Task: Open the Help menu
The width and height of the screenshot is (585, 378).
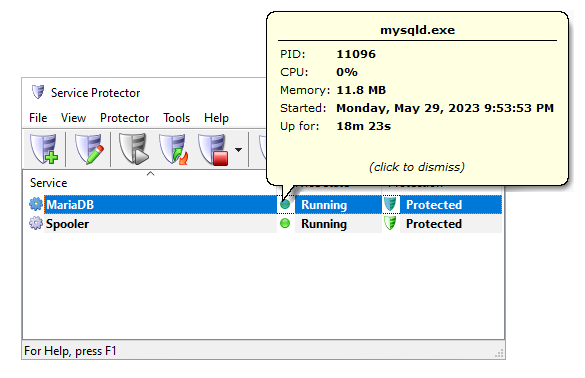Action: tap(216, 118)
